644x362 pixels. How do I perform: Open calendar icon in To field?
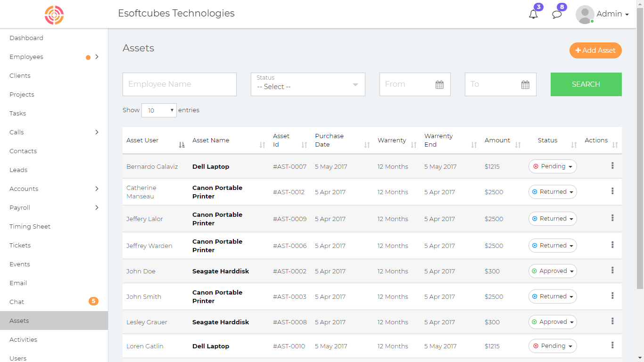click(525, 85)
